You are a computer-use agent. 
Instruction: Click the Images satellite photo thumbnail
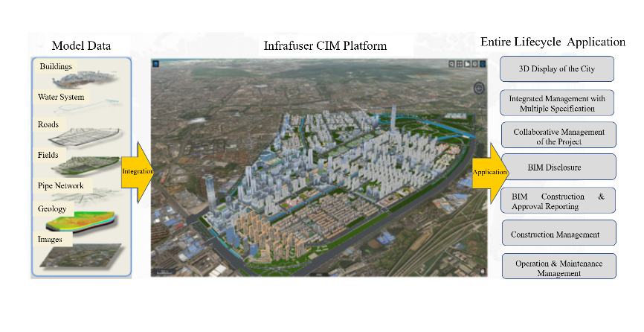tap(82, 257)
